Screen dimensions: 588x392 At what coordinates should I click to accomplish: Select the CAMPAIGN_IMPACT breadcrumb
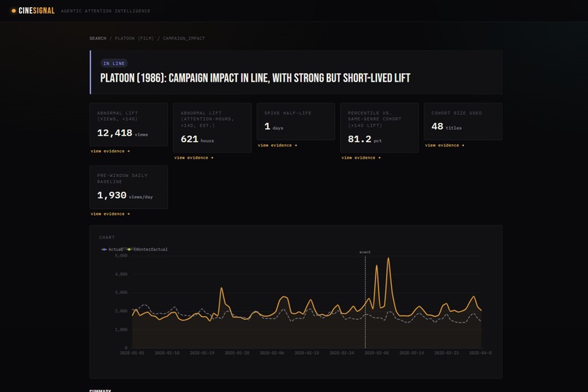pyautogui.click(x=184, y=38)
